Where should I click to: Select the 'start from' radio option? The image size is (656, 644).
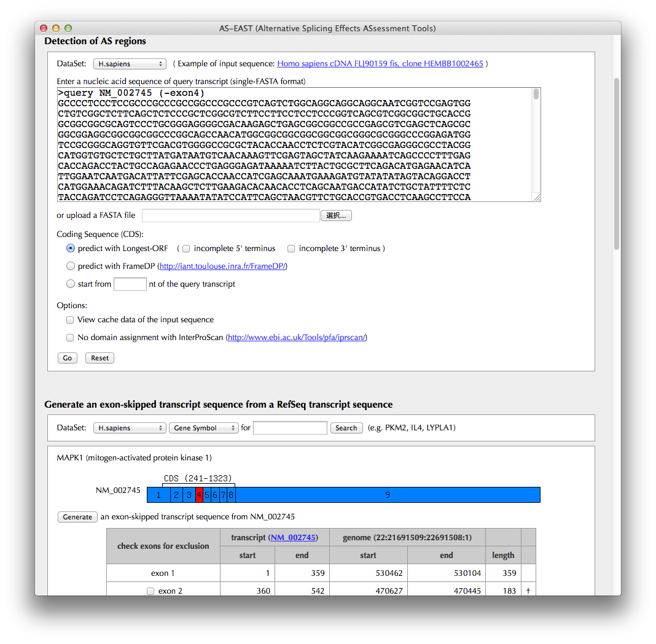(x=71, y=284)
